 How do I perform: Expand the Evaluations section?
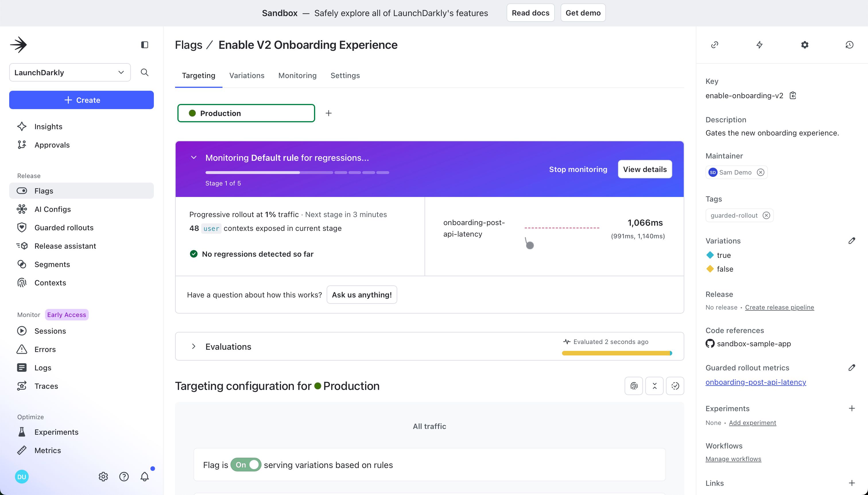pyautogui.click(x=194, y=347)
